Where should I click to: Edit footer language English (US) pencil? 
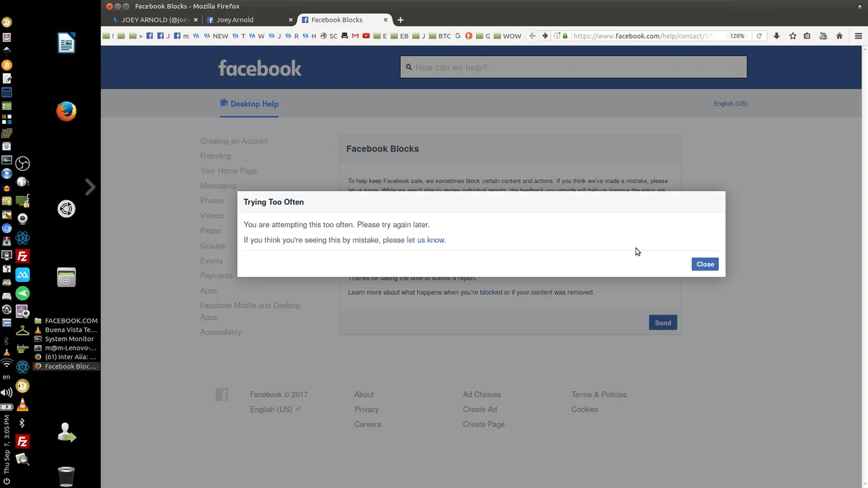[298, 409]
